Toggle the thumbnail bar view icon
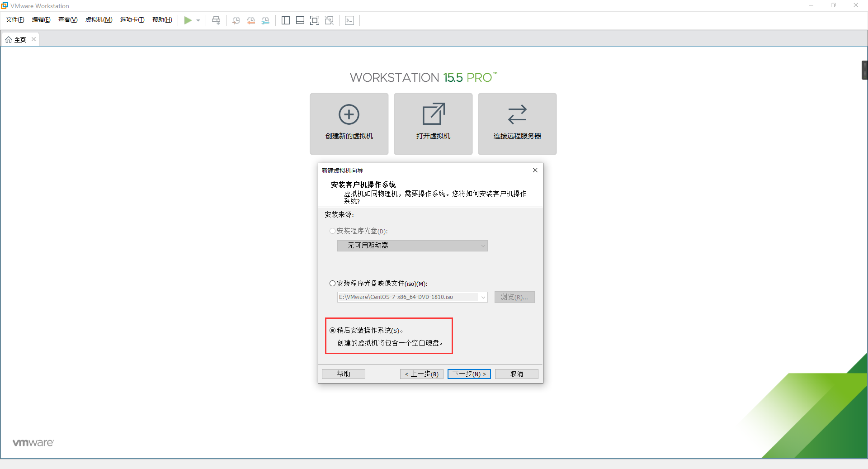 click(x=300, y=20)
